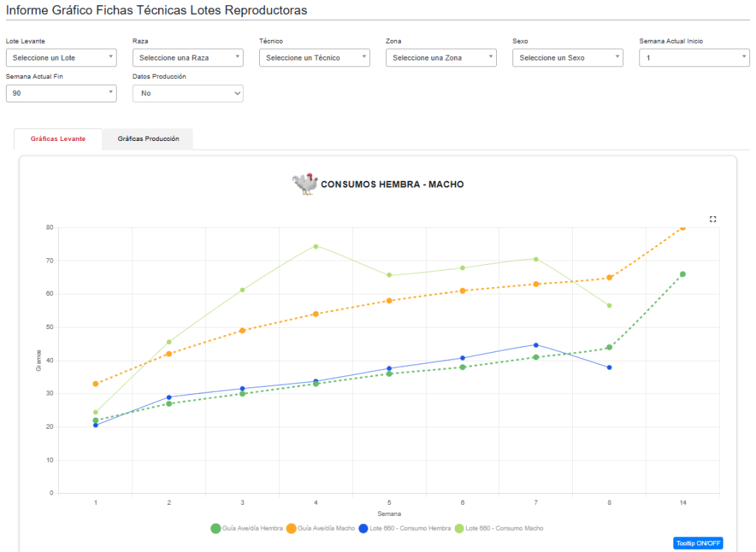Image resolution: width=756 pixels, height=552 pixels.
Task: Click the Guía Hembra point at week 14
Action: coord(683,275)
